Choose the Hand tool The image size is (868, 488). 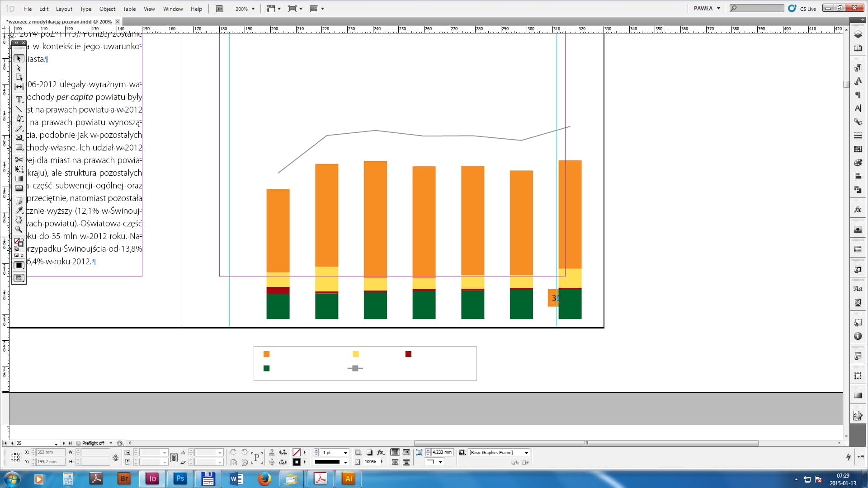(19, 220)
